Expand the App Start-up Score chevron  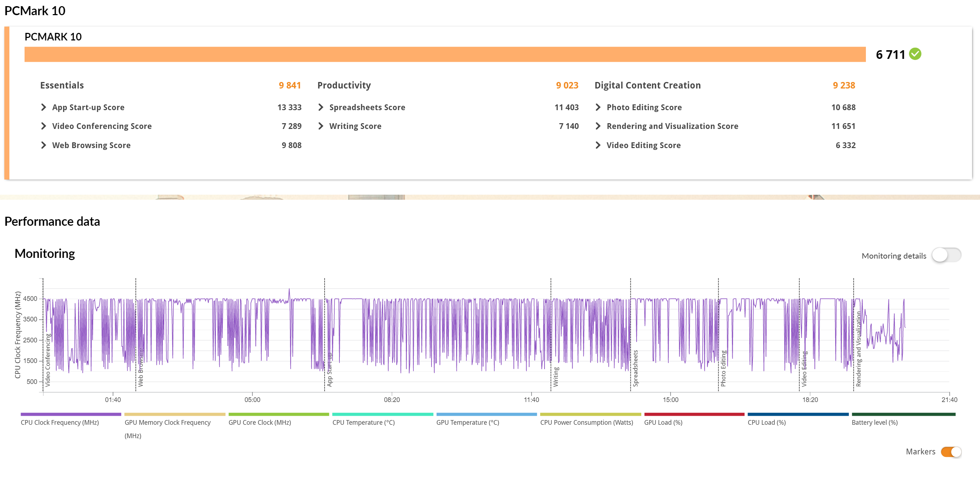44,107
